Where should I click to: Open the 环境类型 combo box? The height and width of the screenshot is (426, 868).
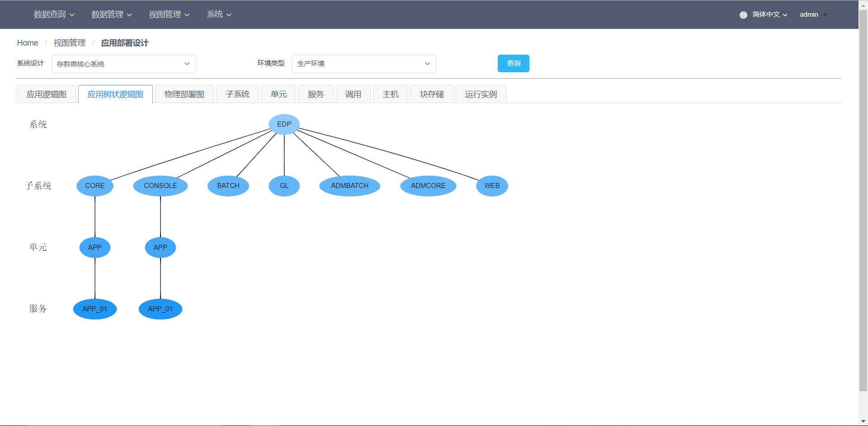point(364,64)
